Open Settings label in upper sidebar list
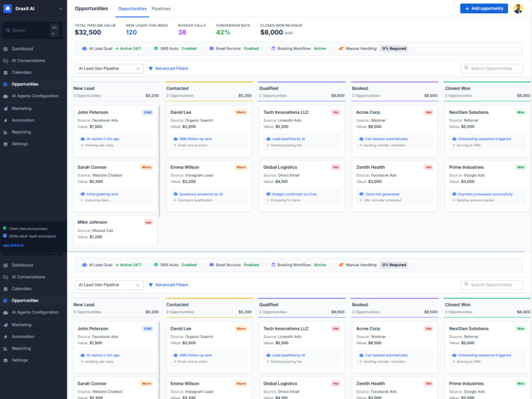 coord(20,144)
